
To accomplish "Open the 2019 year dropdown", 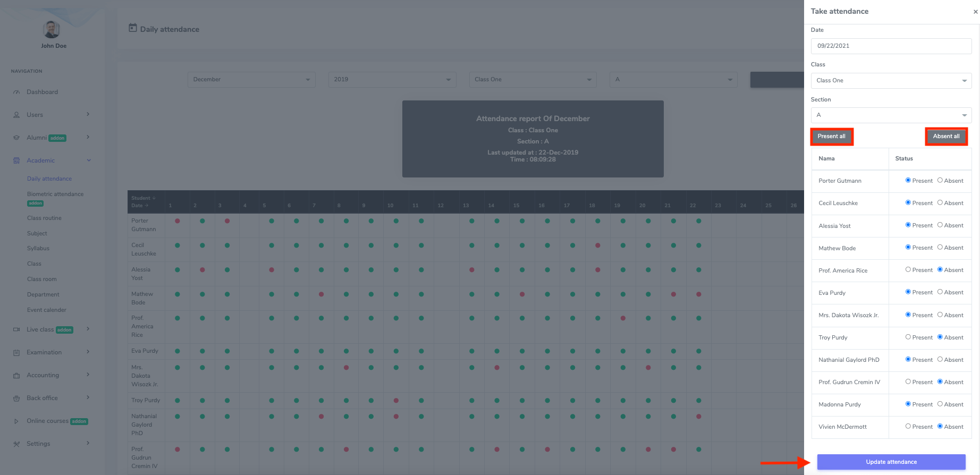I will pos(392,80).
